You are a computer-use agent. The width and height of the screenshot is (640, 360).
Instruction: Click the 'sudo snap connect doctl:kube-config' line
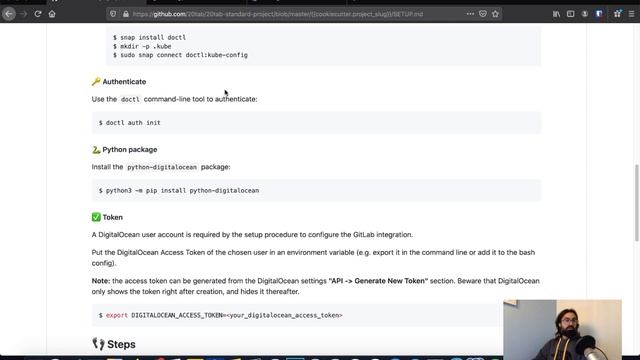(180, 55)
